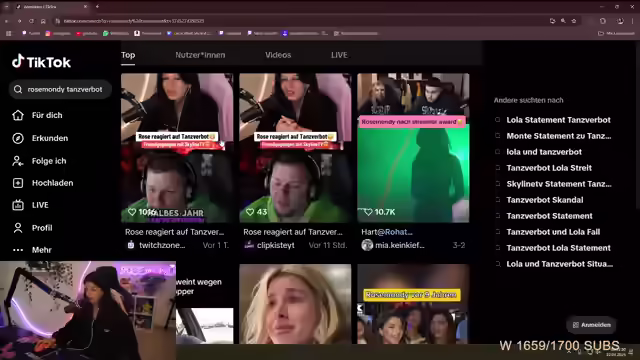Go to Für dich feed
Screen dimensions: 640x360
pyautogui.click(x=47, y=116)
